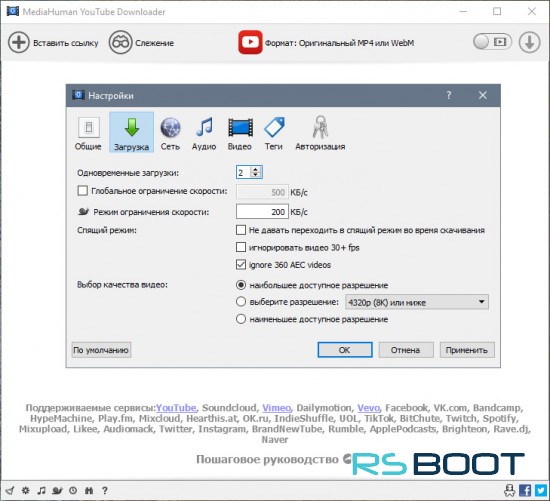Click the download-all arrow icon in toolbar
The width and height of the screenshot is (550, 501).
529,42
